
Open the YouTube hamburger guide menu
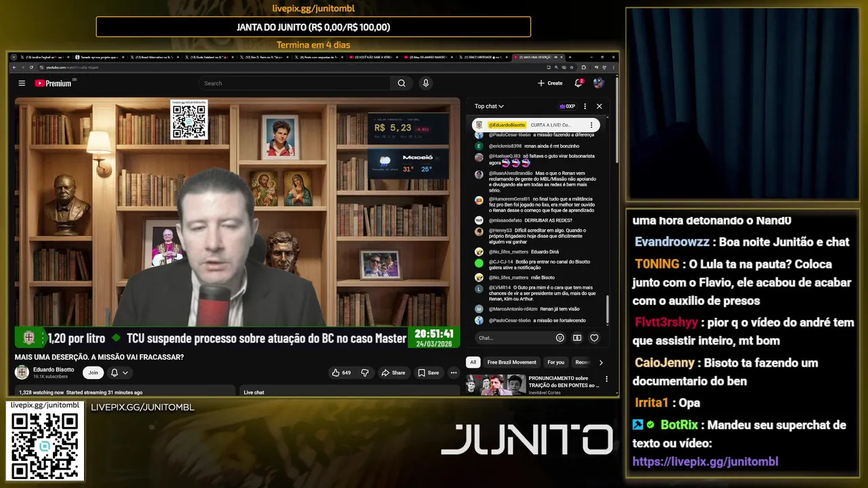pyautogui.click(x=22, y=83)
